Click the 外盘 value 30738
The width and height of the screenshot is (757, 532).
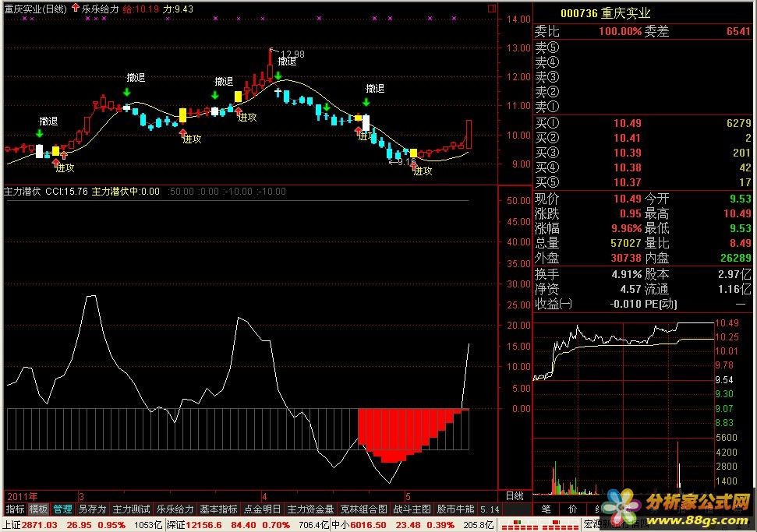click(x=626, y=258)
